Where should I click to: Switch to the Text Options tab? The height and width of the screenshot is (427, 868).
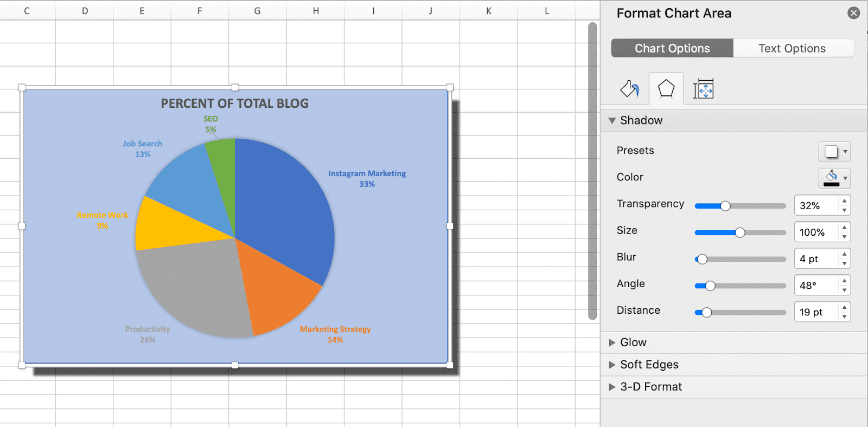pyautogui.click(x=792, y=48)
